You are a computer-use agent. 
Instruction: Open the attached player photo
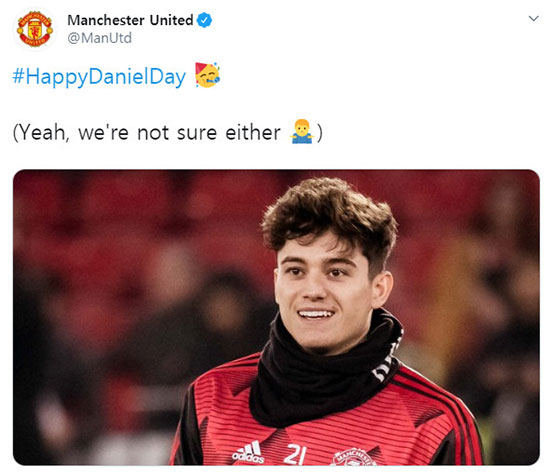click(276, 317)
